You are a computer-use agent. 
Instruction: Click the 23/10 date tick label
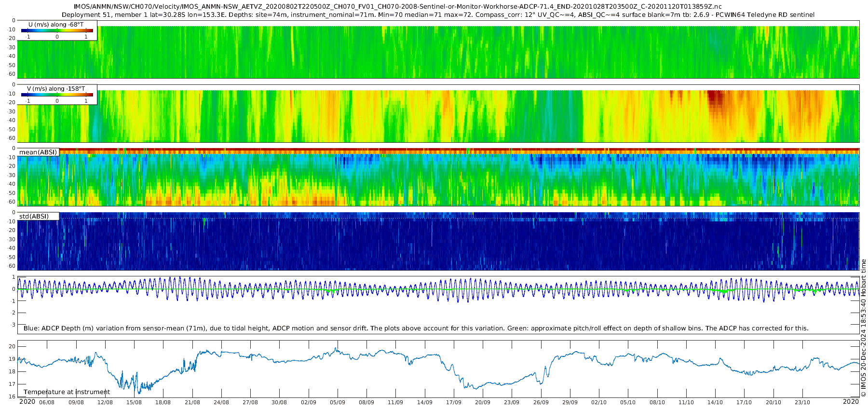click(802, 402)
